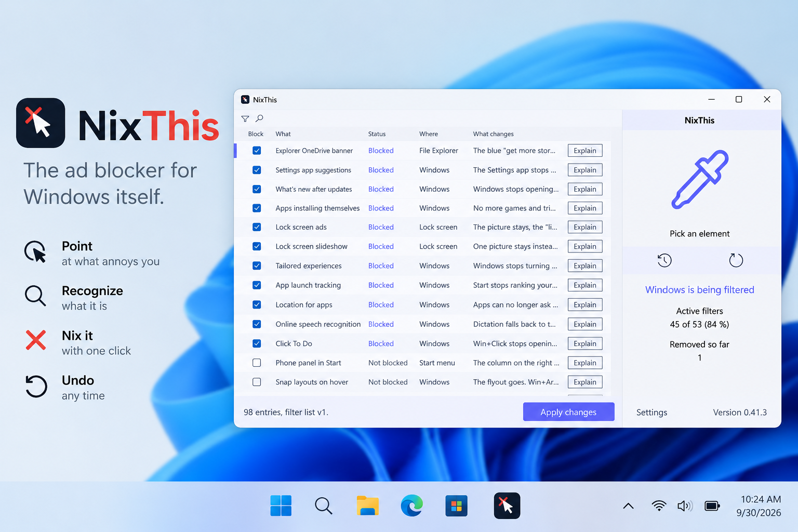The height and width of the screenshot is (532, 798).
Task: Open the filter funnel icon in NixThis
Action: [245, 118]
